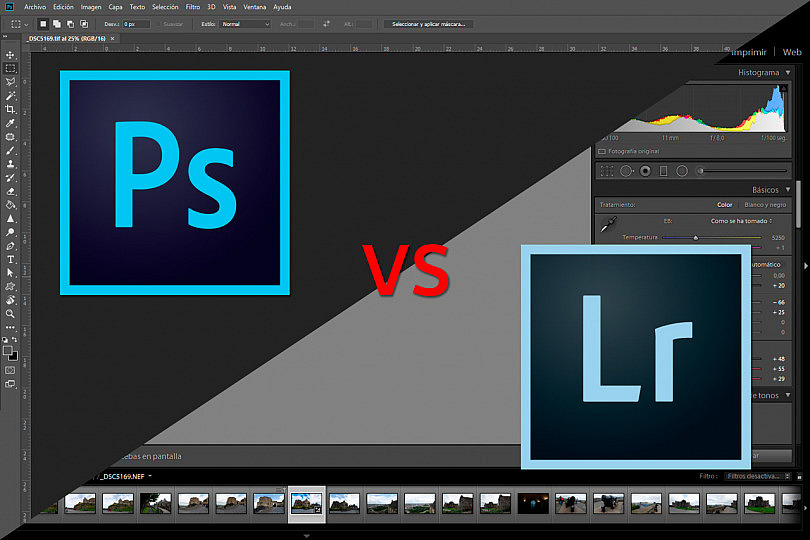Select the Sharpen triangle tool
The height and width of the screenshot is (540, 810).
[10, 219]
